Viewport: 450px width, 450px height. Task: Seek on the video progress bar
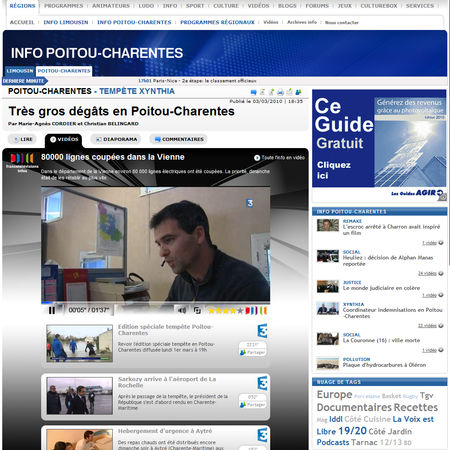[x=155, y=303]
